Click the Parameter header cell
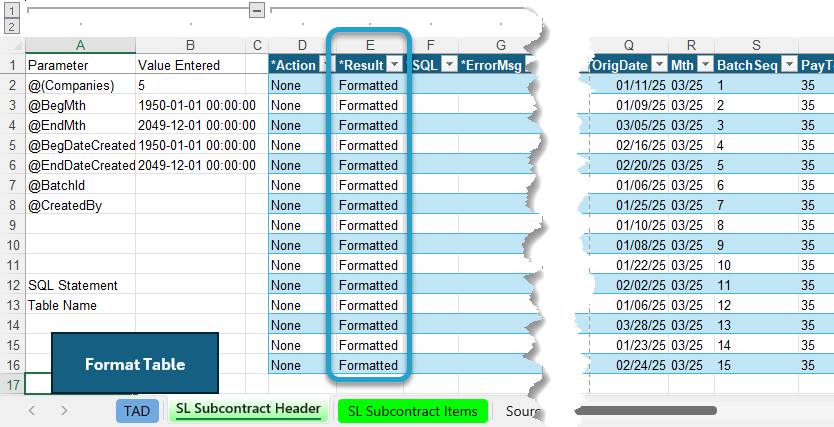Viewport: 834px width, 427px height. click(x=80, y=65)
